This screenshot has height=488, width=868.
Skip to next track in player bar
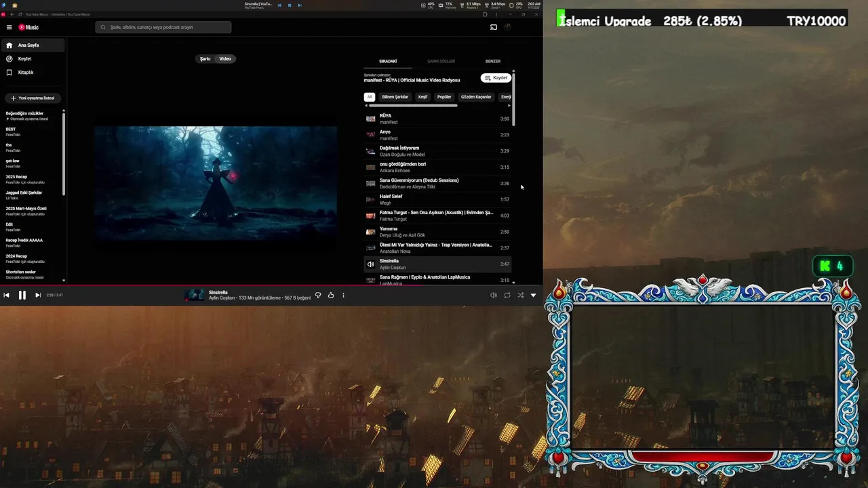click(38, 295)
